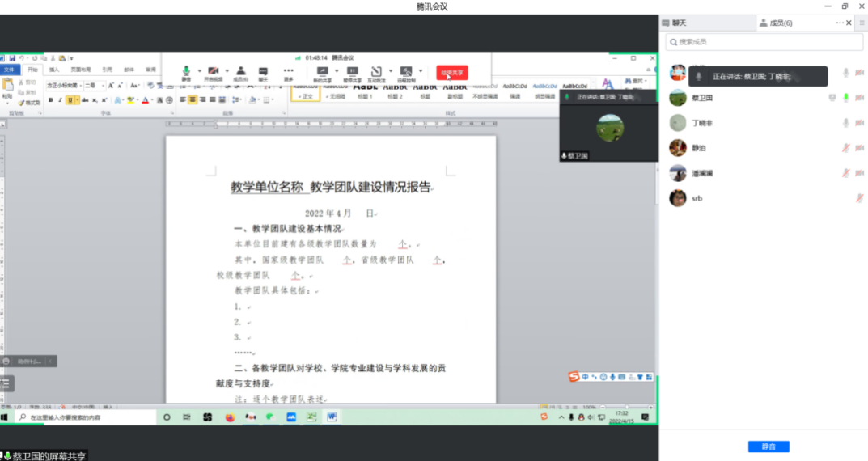Switch to the 成员(6) members tab
The image size is (868, 461).
point(775,23)
